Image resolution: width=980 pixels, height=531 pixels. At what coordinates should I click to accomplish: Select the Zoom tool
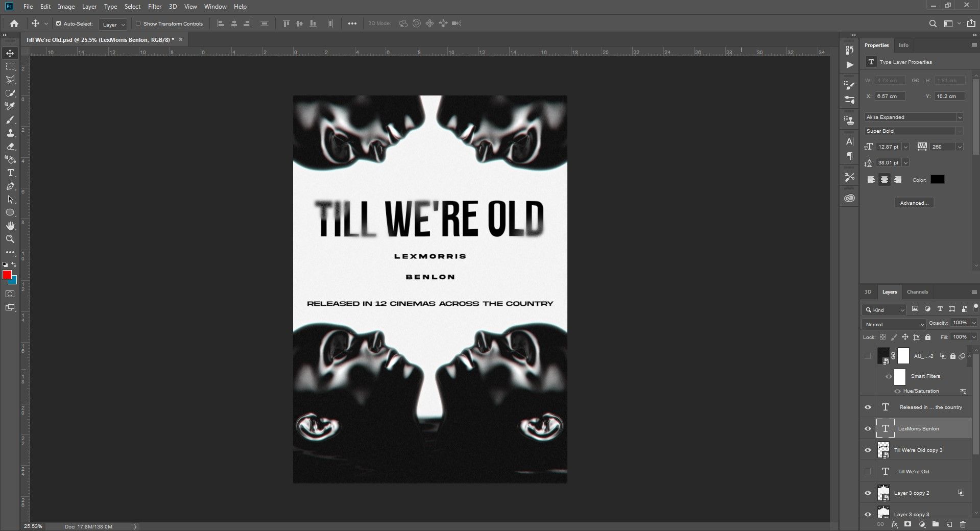pyautogui.click(x=10, y=239)
